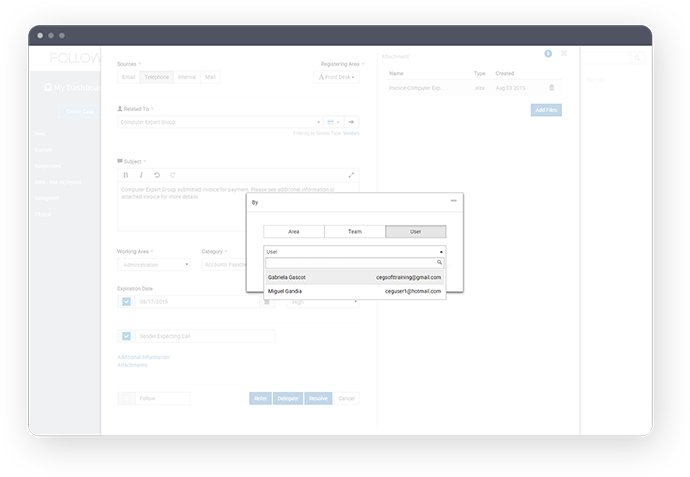This screenshot has width=690, height=477.
Task: Open the Suspended cases sidebar item
Action: [x=48, y=166]
